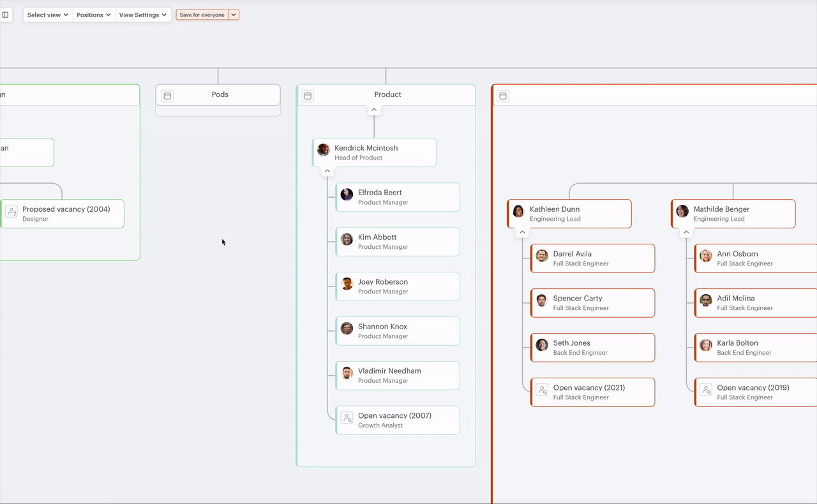Toggle the sidebar panel icon at top left

point(6,14)
